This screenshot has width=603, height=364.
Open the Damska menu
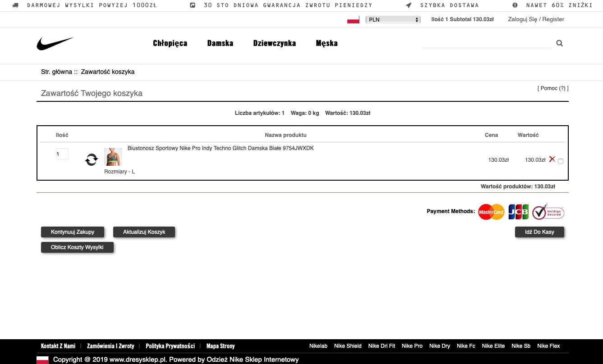220,43
